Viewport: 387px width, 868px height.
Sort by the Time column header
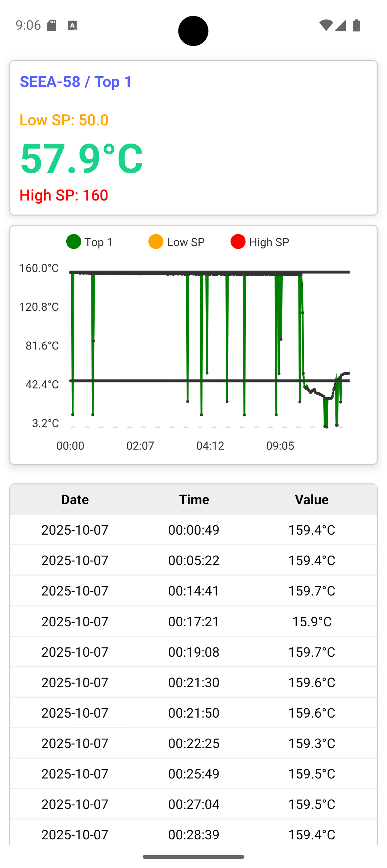coord(194,500)
